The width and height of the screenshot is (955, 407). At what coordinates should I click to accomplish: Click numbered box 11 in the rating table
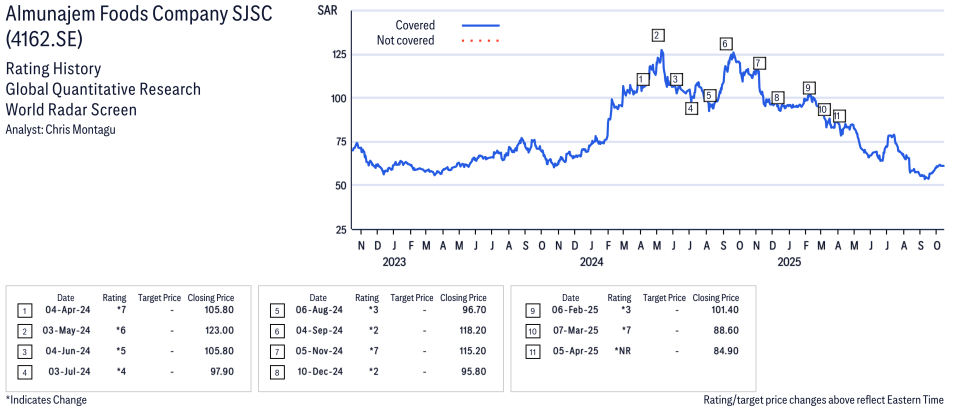pyautogui.click(x=530, y=351)
